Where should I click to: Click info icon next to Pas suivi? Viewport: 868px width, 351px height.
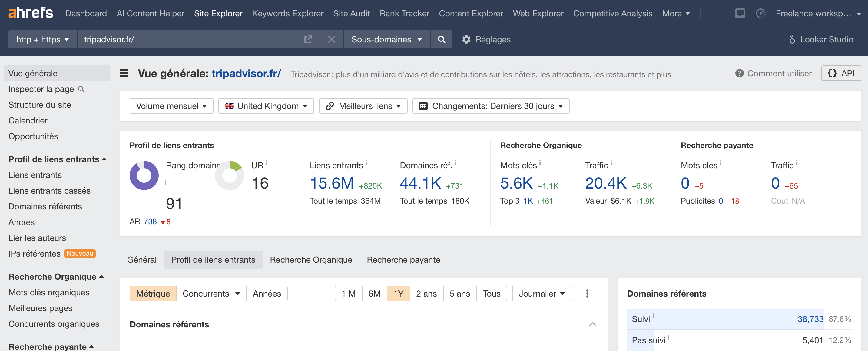tap(668, 337)
